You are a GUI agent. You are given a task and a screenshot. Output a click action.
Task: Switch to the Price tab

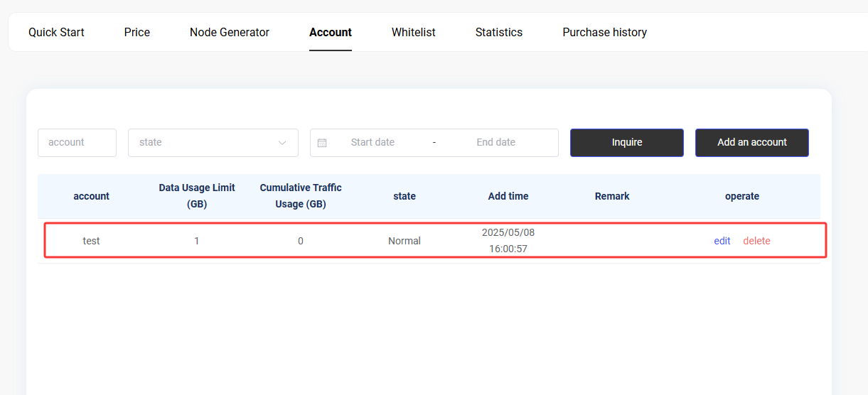pyautogui.click(x=137, y=32)
